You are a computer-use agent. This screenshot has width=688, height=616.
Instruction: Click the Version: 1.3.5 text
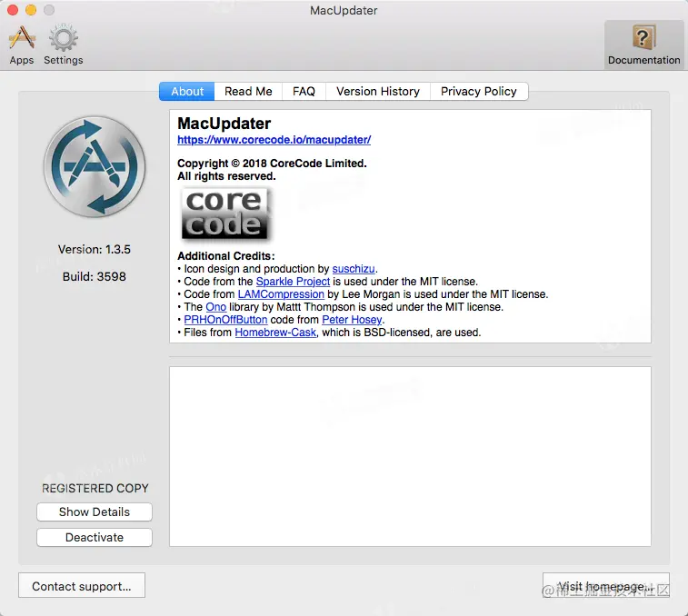coord(95,249)
